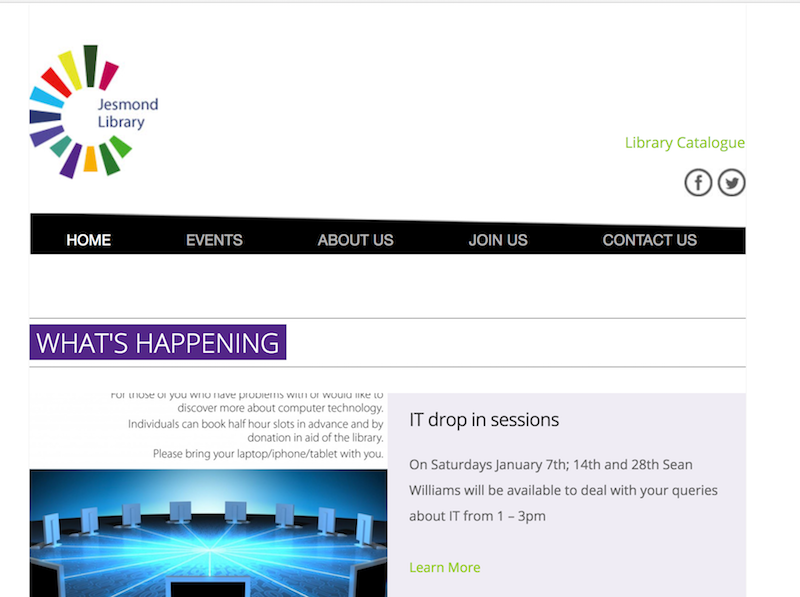Click the 'Individuals can book half hour' text
The height and width of the screenshot is (597, 800).
(x=255, y=424)
